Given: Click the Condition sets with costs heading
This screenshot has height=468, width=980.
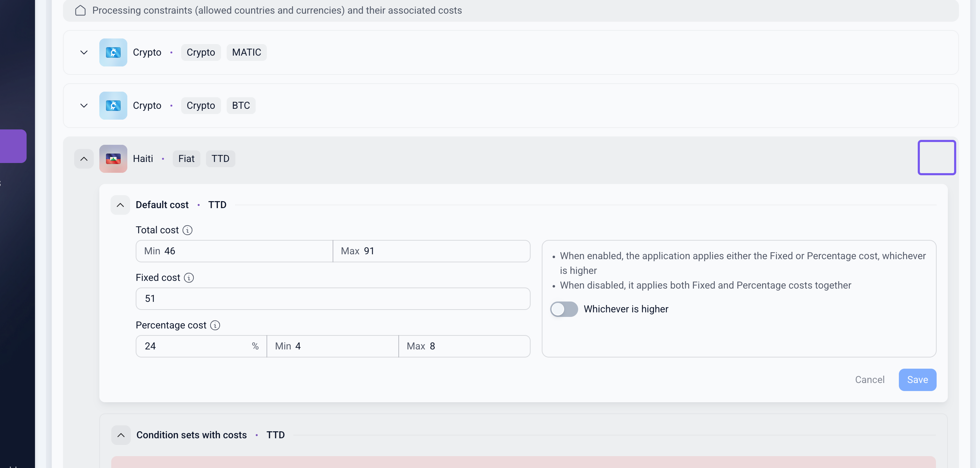Looking at the screenshot, I should (191, 435).
